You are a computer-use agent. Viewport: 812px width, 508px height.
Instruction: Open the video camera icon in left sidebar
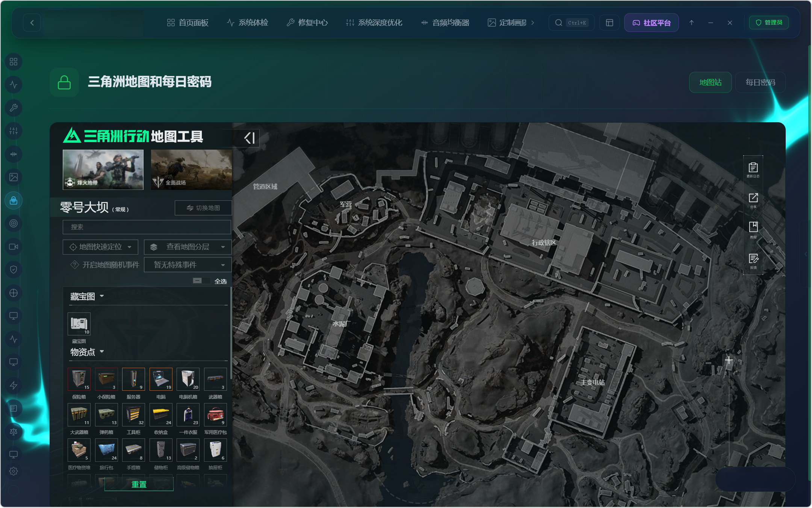14,247
